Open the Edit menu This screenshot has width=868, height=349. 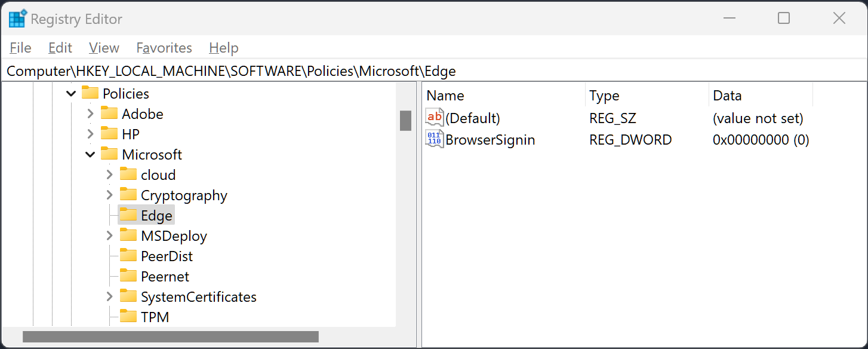click(x=60, y=48)
